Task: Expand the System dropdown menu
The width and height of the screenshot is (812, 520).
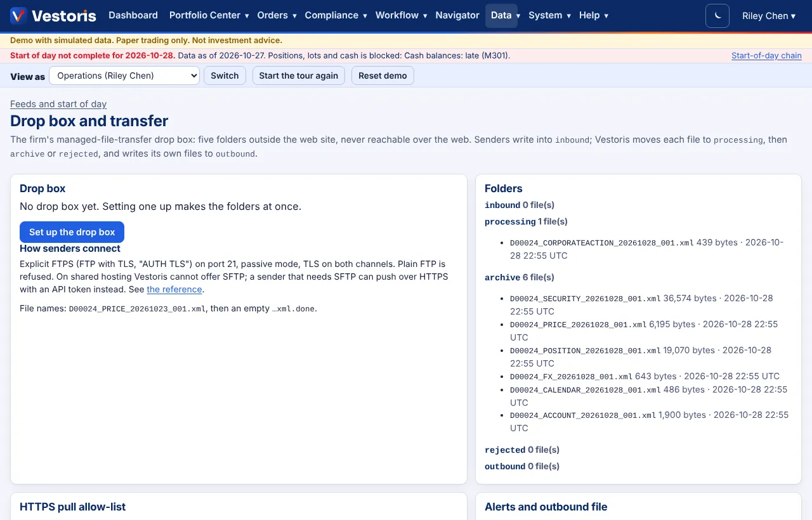Action: click(x=549, y=15)
